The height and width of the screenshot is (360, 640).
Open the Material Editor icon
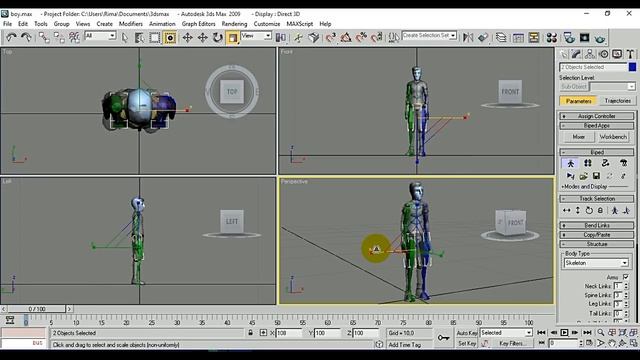pos(552,38)
